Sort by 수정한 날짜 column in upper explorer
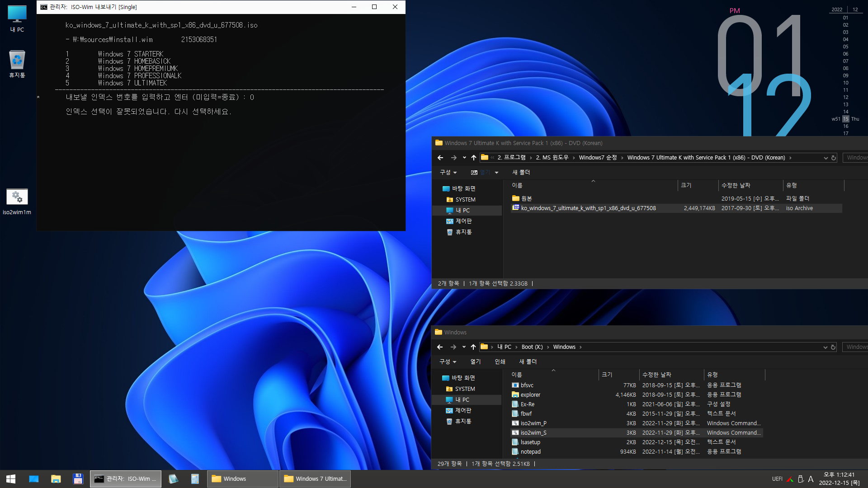 pos(750,185)
